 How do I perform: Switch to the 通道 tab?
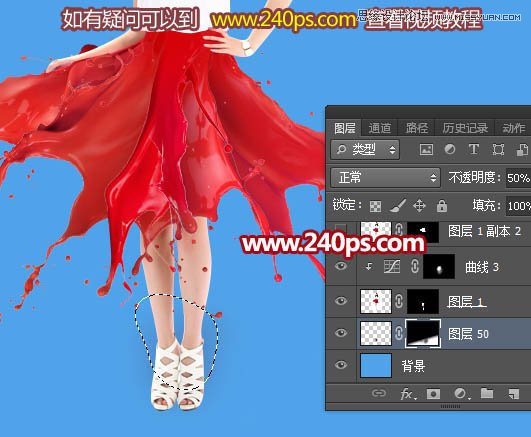[379, 128]
